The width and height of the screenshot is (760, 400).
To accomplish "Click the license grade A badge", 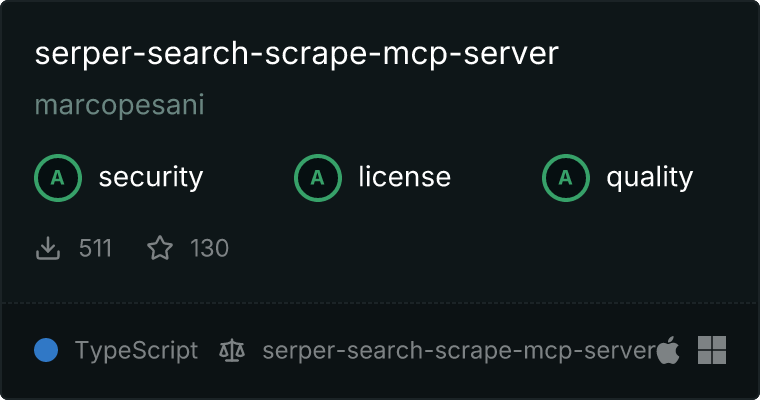I will (317, 178).
